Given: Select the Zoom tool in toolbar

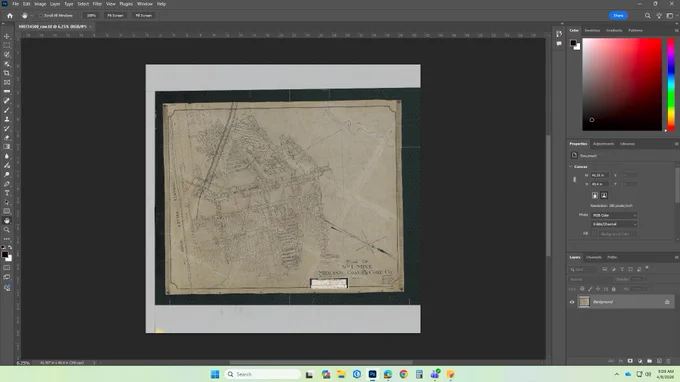Looking at the screenshot, I should 7,230.
